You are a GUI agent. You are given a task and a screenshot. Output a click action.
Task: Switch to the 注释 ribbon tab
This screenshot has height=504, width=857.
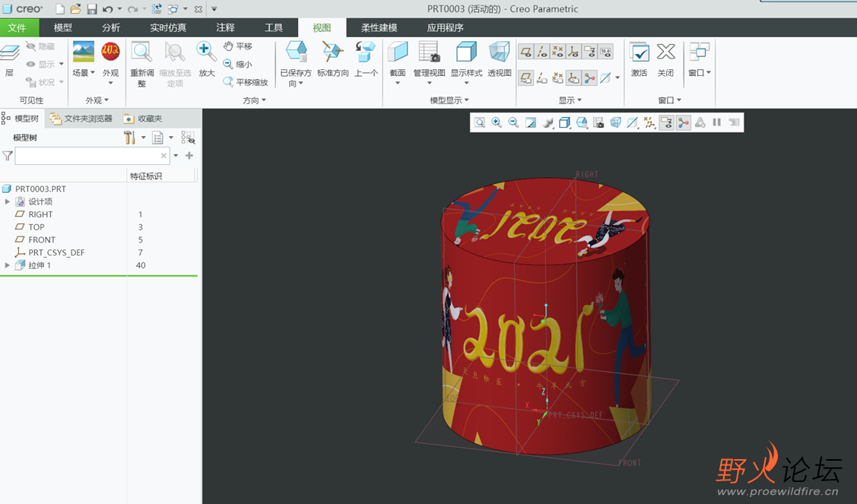point(225,27)
